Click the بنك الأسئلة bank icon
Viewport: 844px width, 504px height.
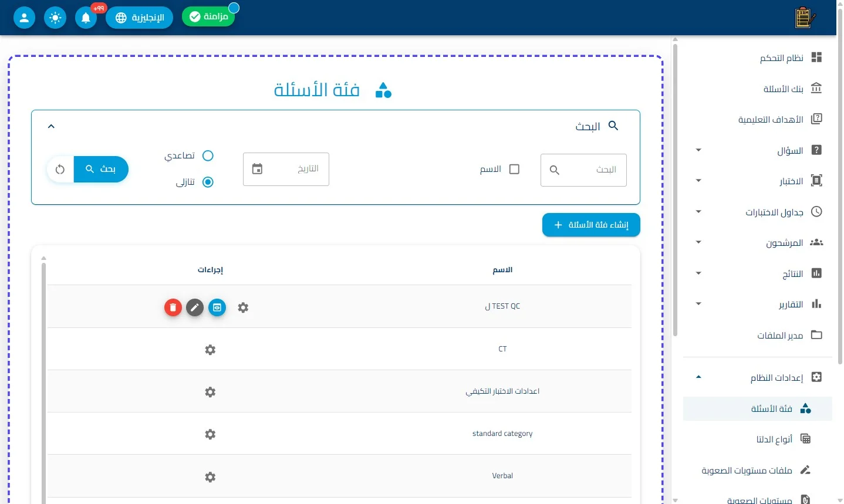(x=816, y=89)
